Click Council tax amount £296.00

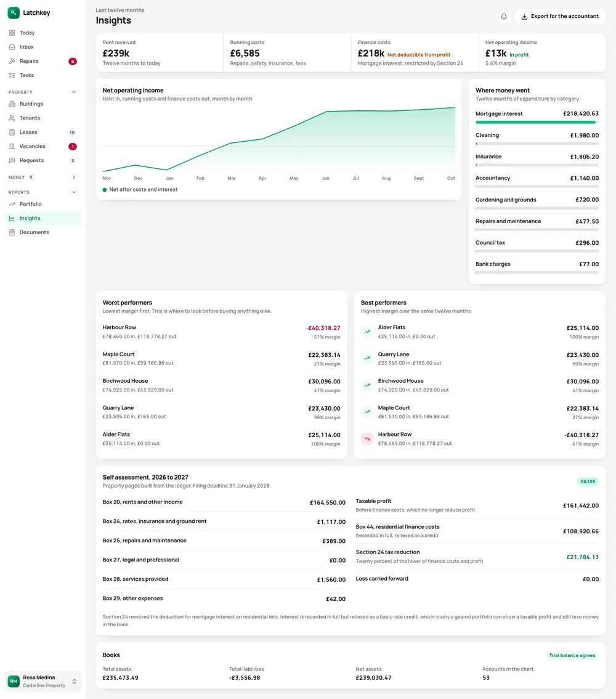587,243
